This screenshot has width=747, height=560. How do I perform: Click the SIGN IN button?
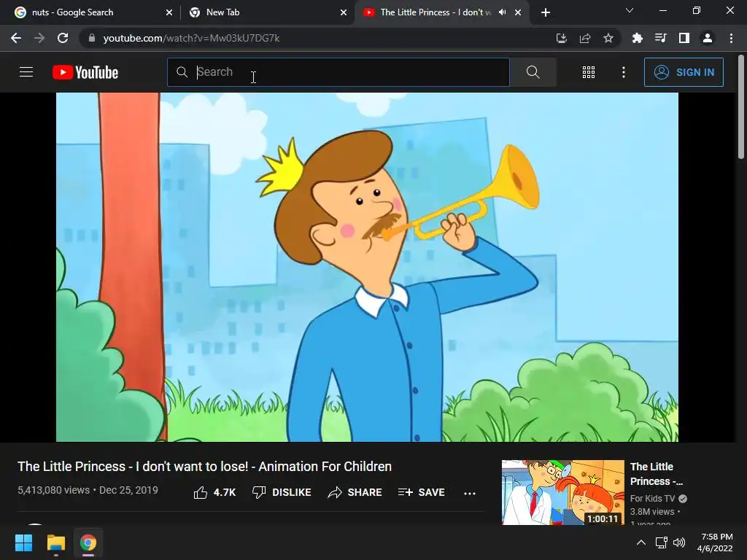(x=684, y=72)
